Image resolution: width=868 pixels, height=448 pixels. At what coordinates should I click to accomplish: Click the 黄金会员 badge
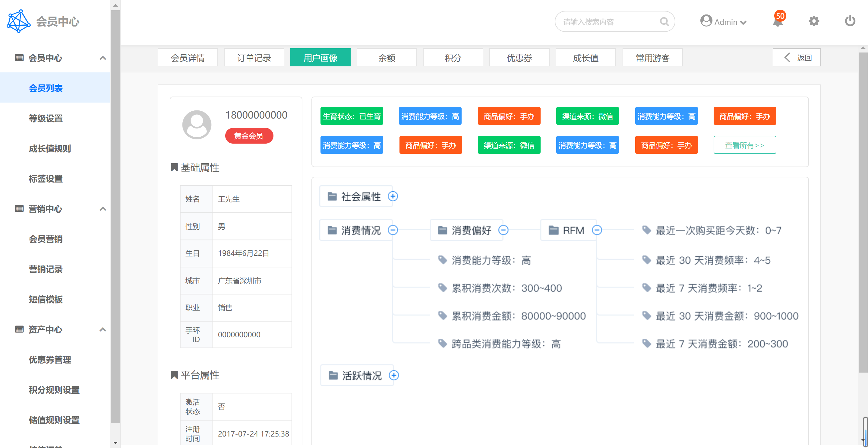click(x=249, y=136)
